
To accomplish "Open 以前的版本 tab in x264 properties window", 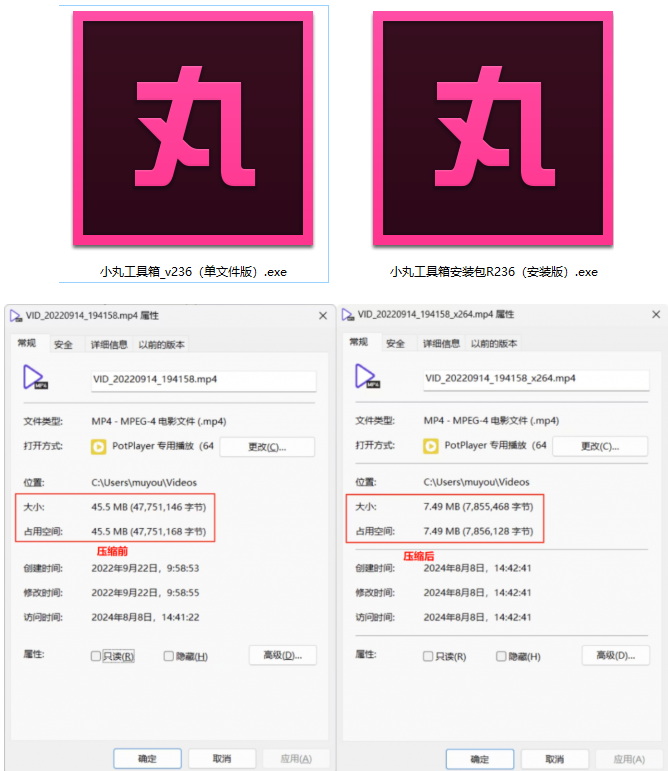I will coord(494,343).
